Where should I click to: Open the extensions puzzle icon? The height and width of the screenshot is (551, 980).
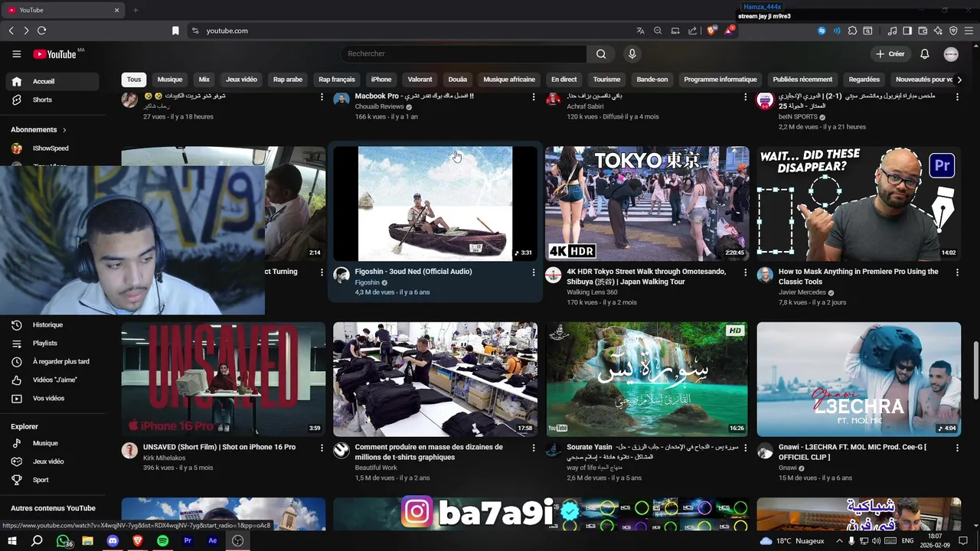pos(852,31)
